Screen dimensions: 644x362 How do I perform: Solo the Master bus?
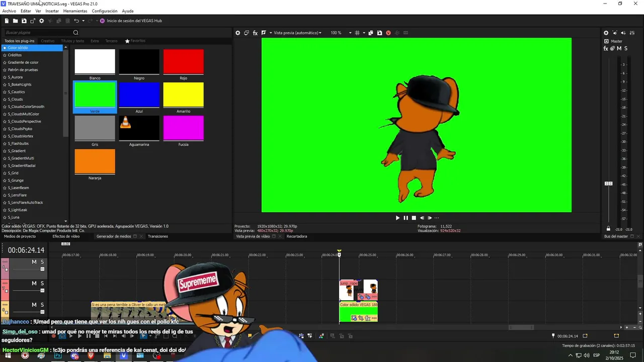626,48
